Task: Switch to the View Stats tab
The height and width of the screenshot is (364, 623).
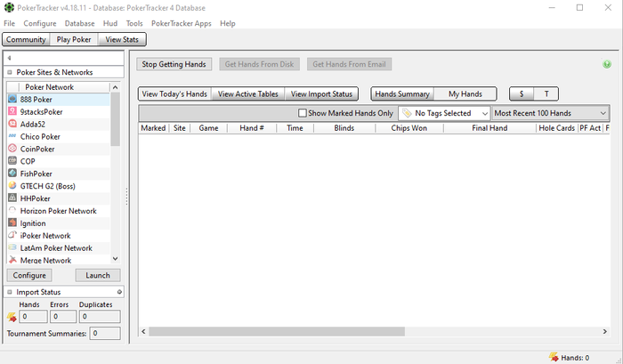Action: [x=122, y=39]
